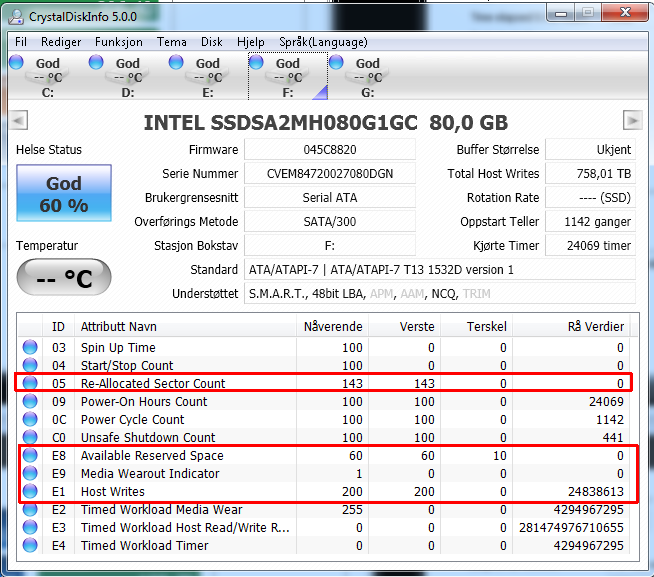The image size is (654, 577).
Task: Click status icon for Available Reserved Space
Action: pos(30,455)
